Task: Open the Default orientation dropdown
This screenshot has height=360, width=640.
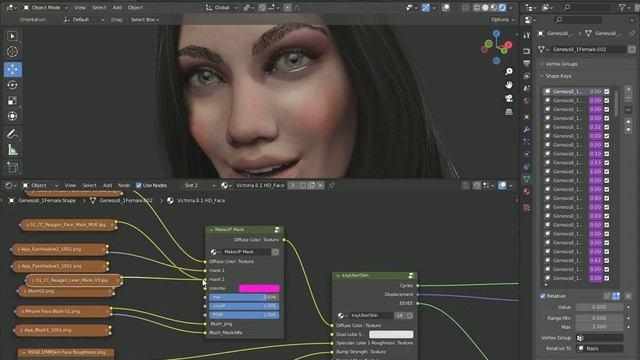Action: (84, 20)
